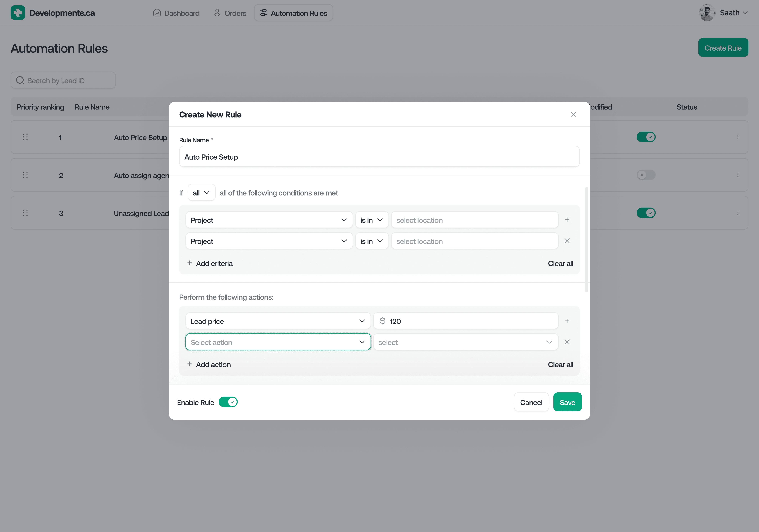
Task: Go to the Dashboard tab
Action: (177, 13)
